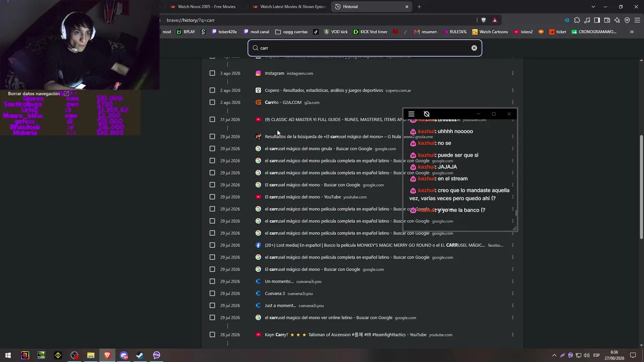Click the Brave Rewards triangle icon in the address bar
Screen dimensions: 644x362
[495, 20]
